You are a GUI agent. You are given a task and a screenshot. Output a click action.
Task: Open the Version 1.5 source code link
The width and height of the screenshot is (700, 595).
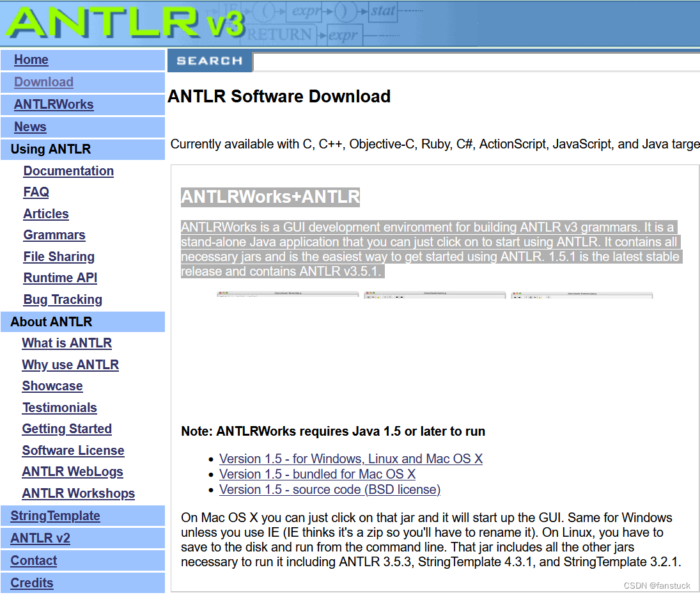pos(330,489)
